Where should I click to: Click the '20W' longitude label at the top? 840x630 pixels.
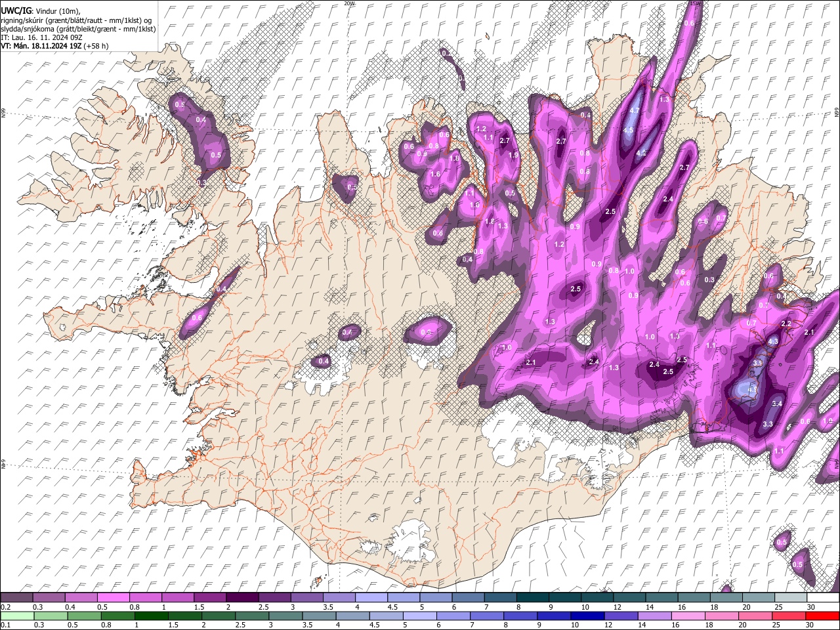[x=349, y=3]
